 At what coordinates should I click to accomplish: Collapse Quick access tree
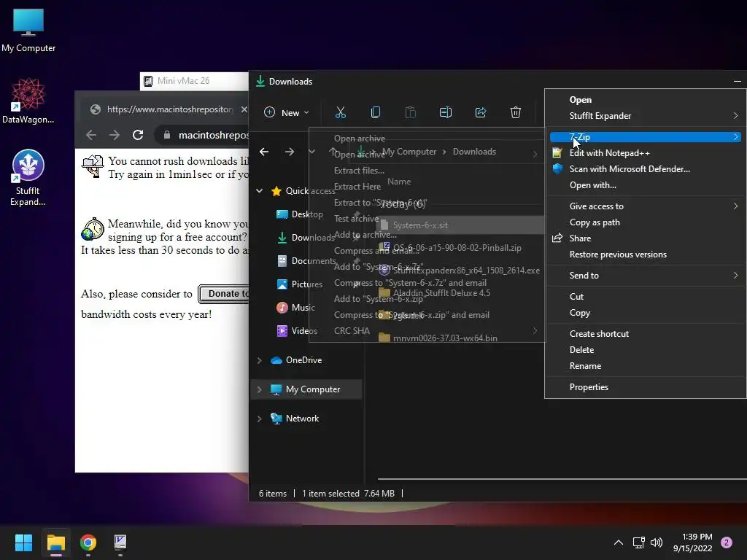click(259, 191)
